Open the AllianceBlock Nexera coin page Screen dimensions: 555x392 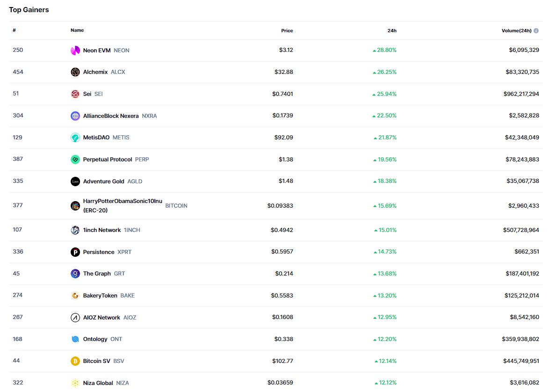point(111,116)
